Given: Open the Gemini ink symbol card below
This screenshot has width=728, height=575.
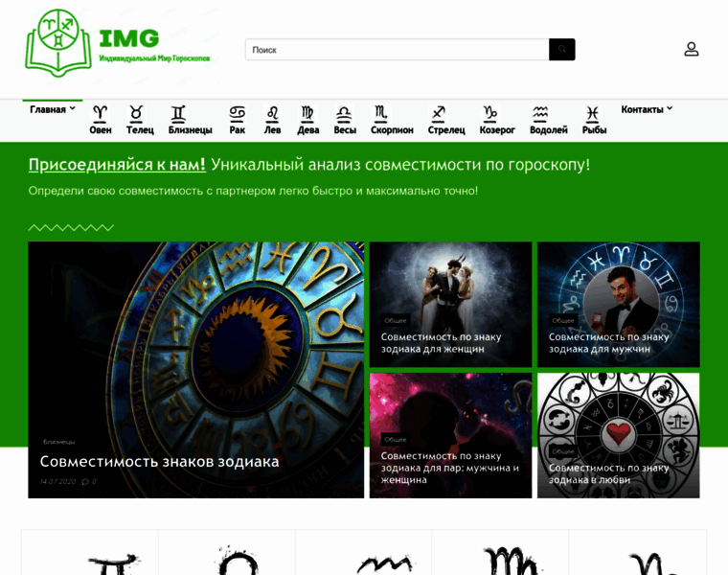Looking at the screenshot, I should point(90,552).
